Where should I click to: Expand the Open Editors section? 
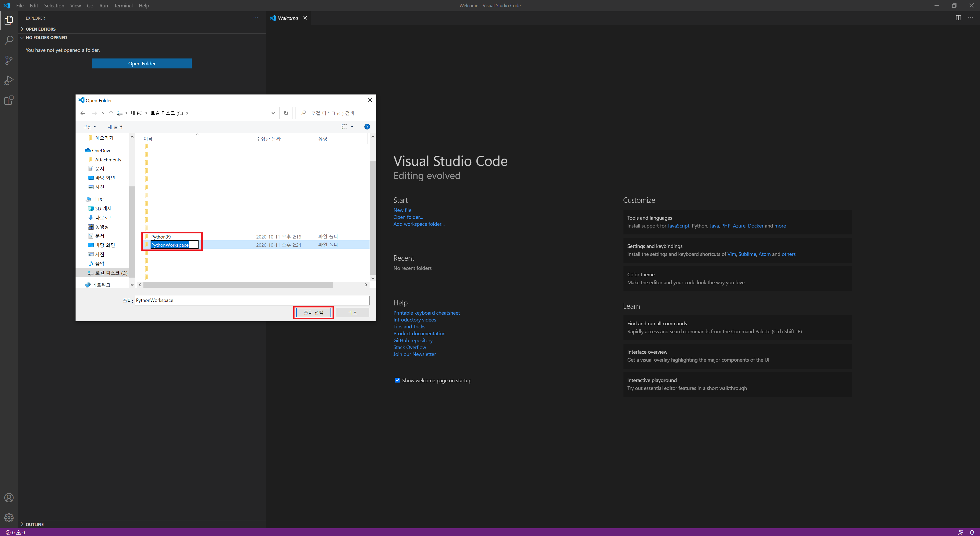coord(40,29)
